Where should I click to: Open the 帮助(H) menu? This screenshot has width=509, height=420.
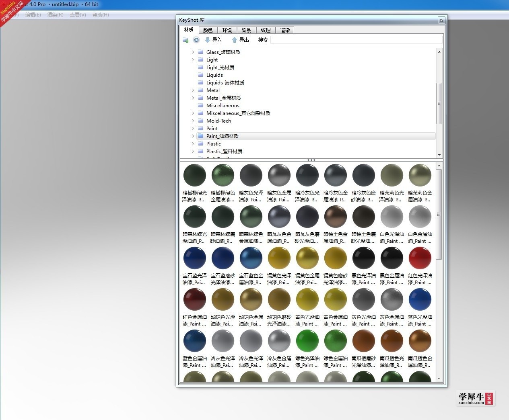pos(101,15)
